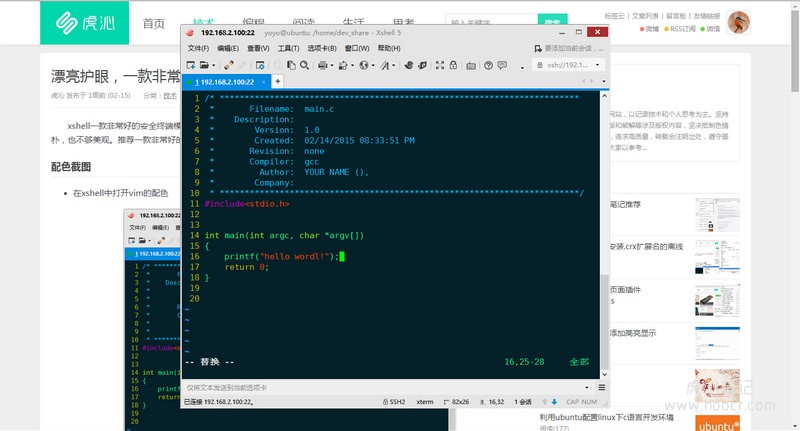Open the 窗口(W) menu
The width and height of the screenshot is (800, 431).
357,48
